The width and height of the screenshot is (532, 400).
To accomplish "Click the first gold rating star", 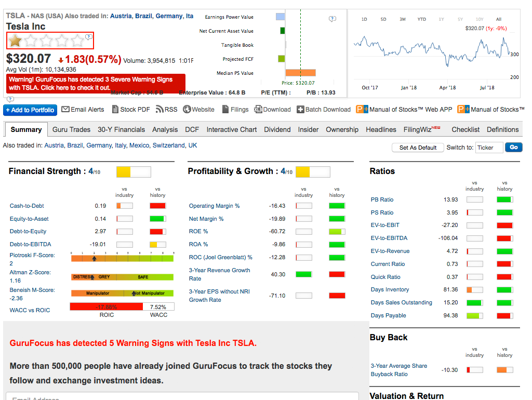I will (x=15, y=41).
